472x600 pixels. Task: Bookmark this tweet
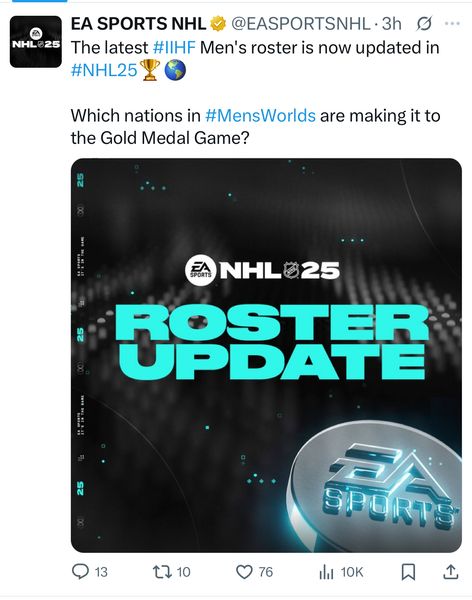408,572
